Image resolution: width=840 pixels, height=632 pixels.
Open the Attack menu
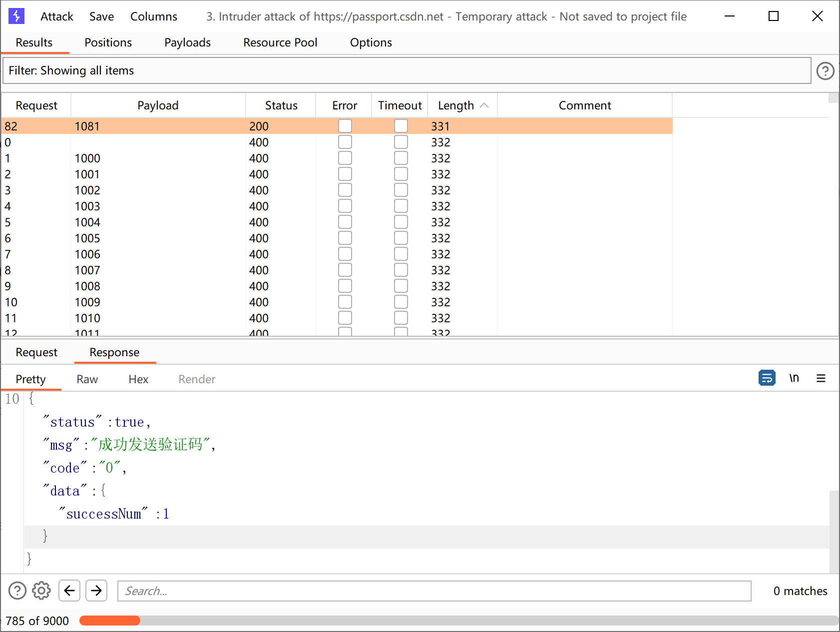pyautogui.click(x=57, y=16)
